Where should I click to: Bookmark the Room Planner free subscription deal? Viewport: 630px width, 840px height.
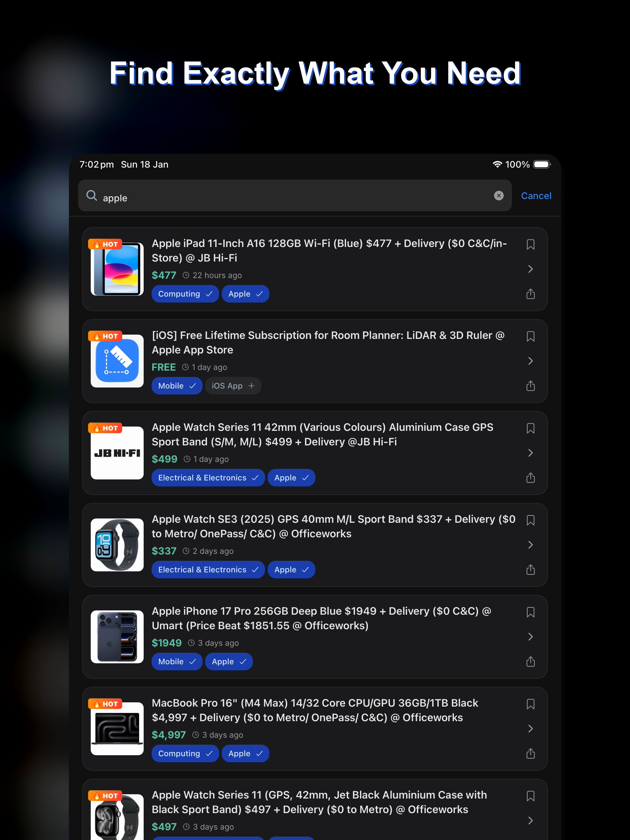[x=530, y=336]
